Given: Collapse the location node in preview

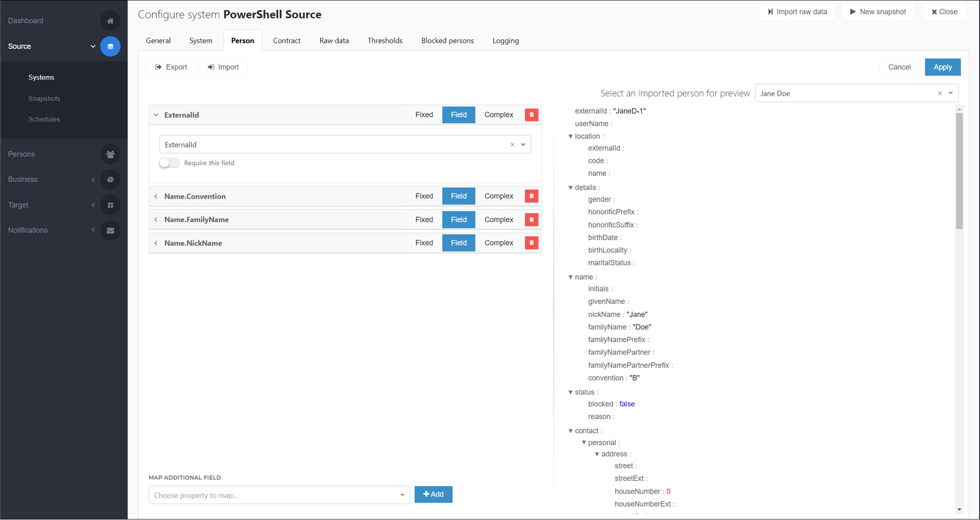Looking at the screenshot, I should [x=571, y=136].
